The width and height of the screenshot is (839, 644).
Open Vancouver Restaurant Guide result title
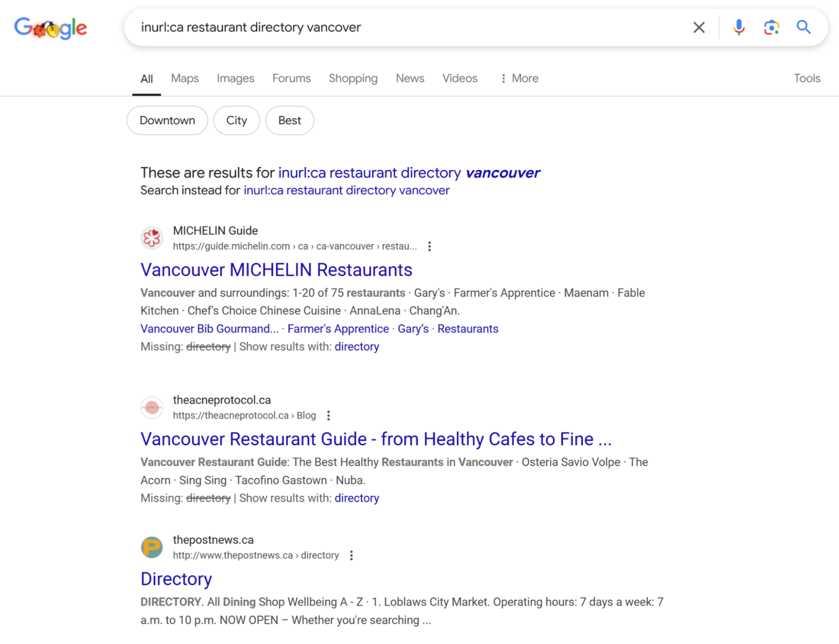click(376, 439)
